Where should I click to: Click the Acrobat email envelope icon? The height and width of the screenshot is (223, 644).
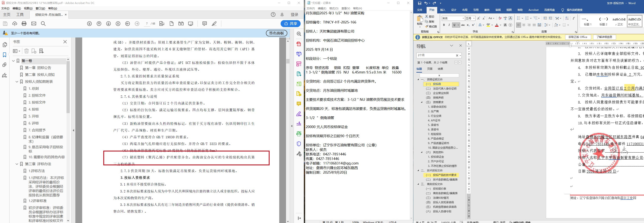pyautogui.click(x=34, y=24)
